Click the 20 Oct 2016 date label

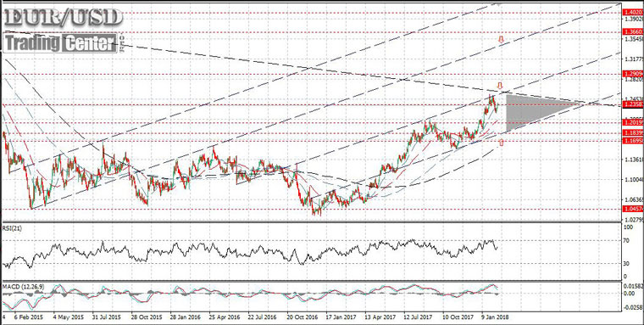pyautogui.click(x=302, y=318)
